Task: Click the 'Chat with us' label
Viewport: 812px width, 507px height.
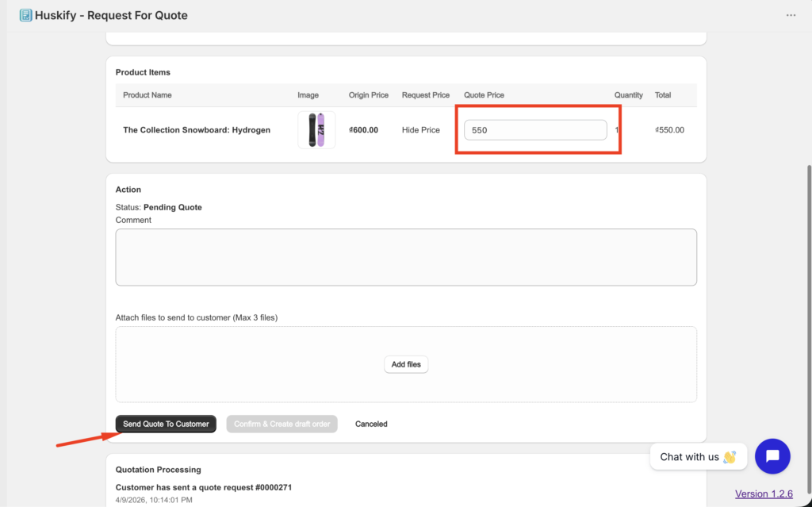Action: pos(689,457)
